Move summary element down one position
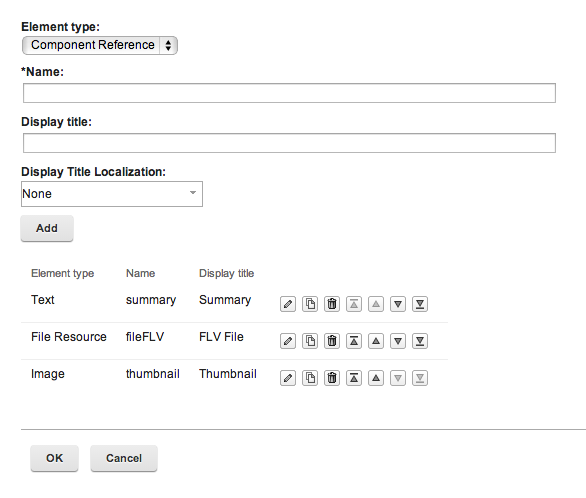Viewport: 586px width, 498px height. click(x=398, y=304)
